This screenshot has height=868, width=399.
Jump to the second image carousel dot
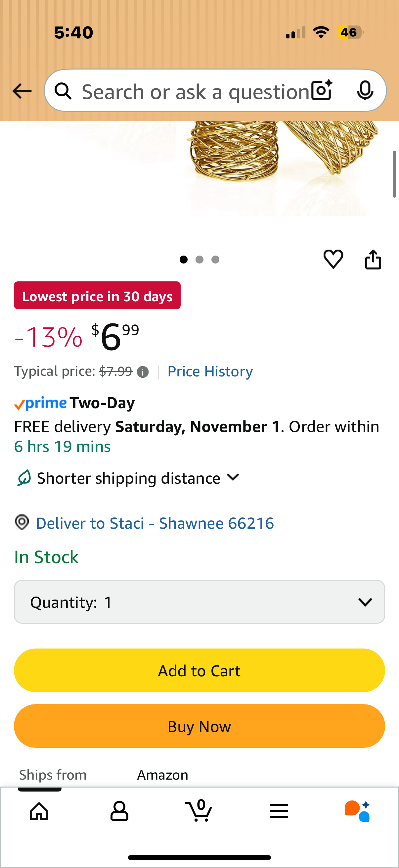199,260
